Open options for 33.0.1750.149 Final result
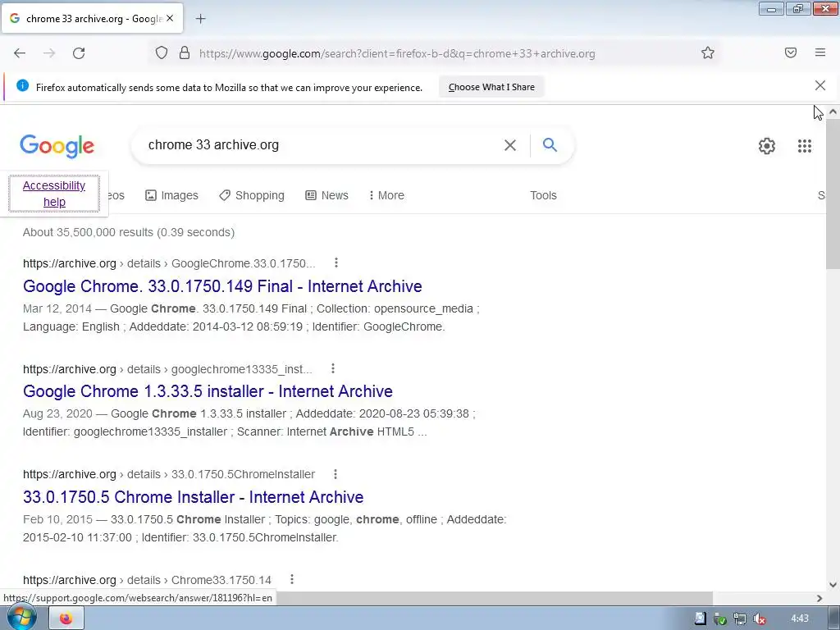 336,262
